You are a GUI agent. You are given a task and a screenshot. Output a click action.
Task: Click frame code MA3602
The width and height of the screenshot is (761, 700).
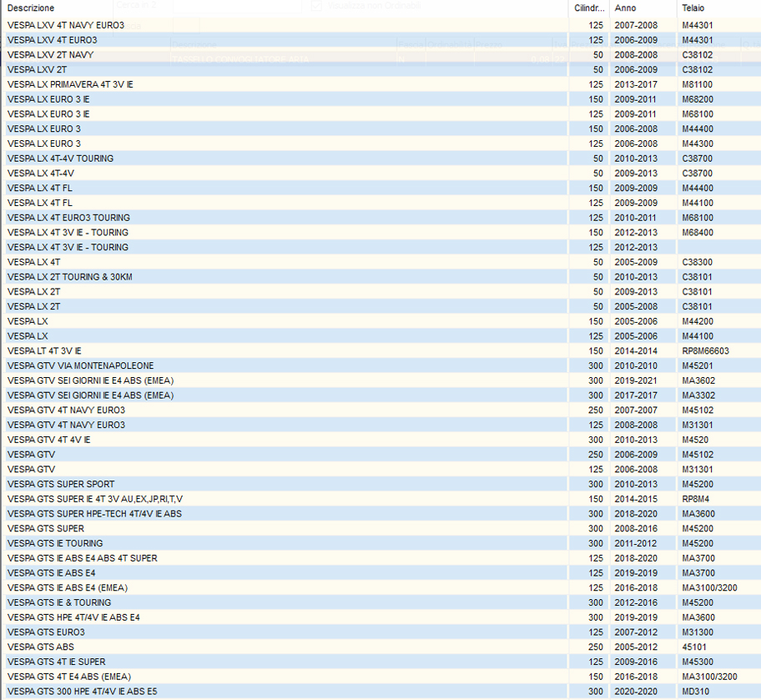pyautogui.click(x=698, y=380)
